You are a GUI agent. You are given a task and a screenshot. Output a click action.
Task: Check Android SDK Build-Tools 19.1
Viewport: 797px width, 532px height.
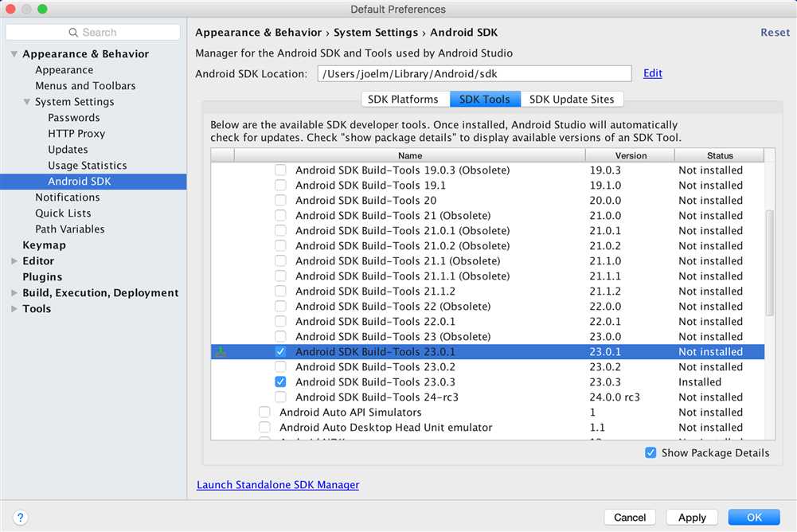pos(280,185)
